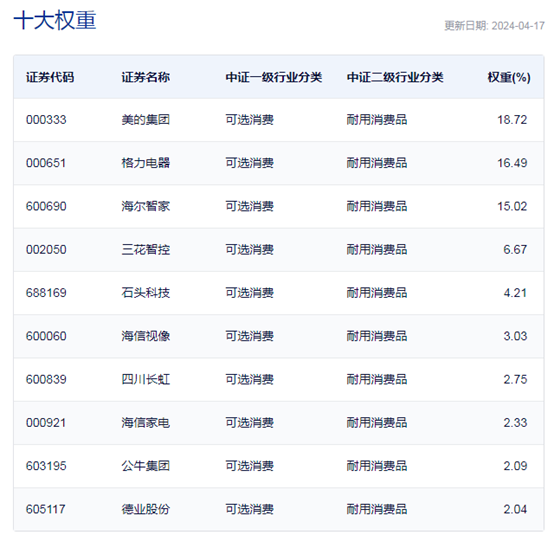Click 可选消费 in the 美的集团 row
Viewport: 554px width, 535px height.
[x=249, y=120]
